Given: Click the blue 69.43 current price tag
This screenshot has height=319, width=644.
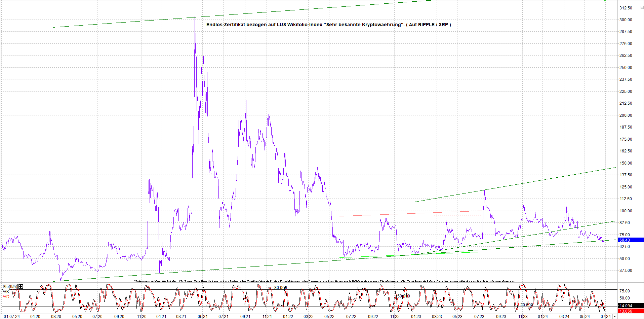Looking at the screenshot, I should point(631,240).
